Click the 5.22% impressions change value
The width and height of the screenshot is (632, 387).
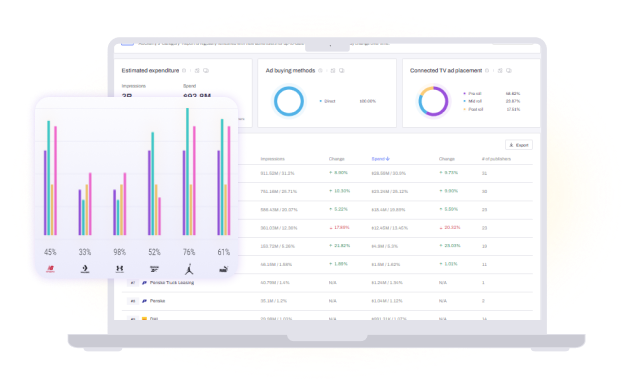coord(338,209)
